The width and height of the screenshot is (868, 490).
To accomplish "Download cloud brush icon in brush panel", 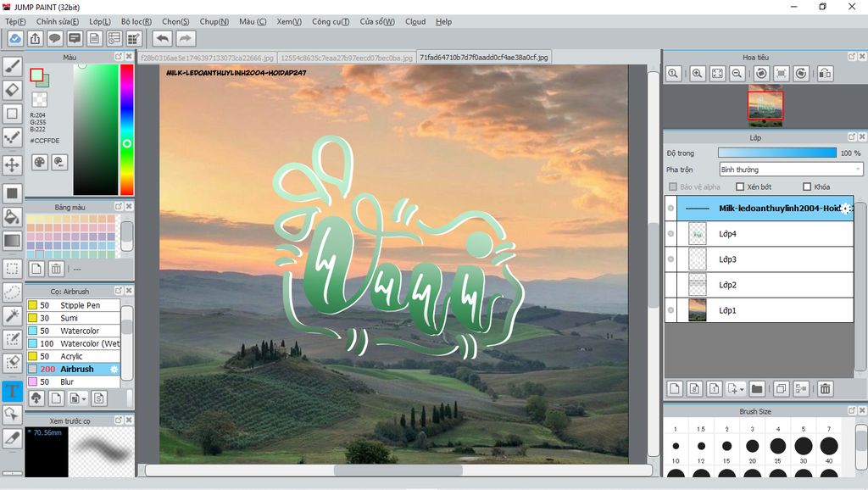I will click(x=36, y=398).
